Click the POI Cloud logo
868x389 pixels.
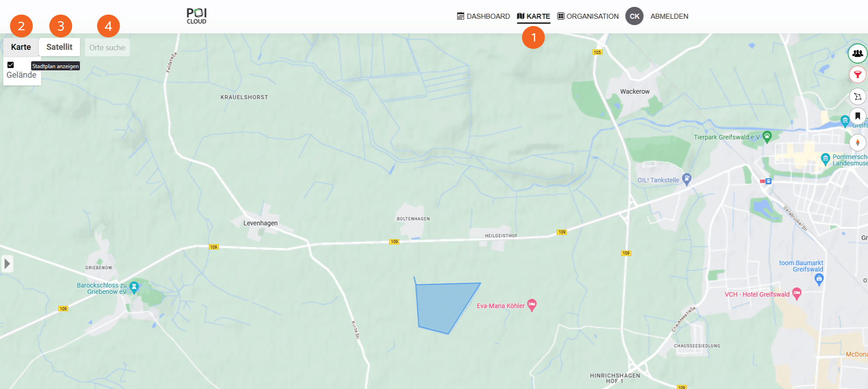(x=197, y=16)
